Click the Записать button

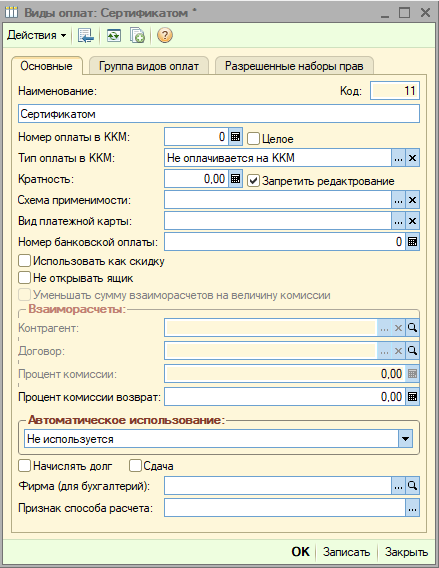coord(346,552)
